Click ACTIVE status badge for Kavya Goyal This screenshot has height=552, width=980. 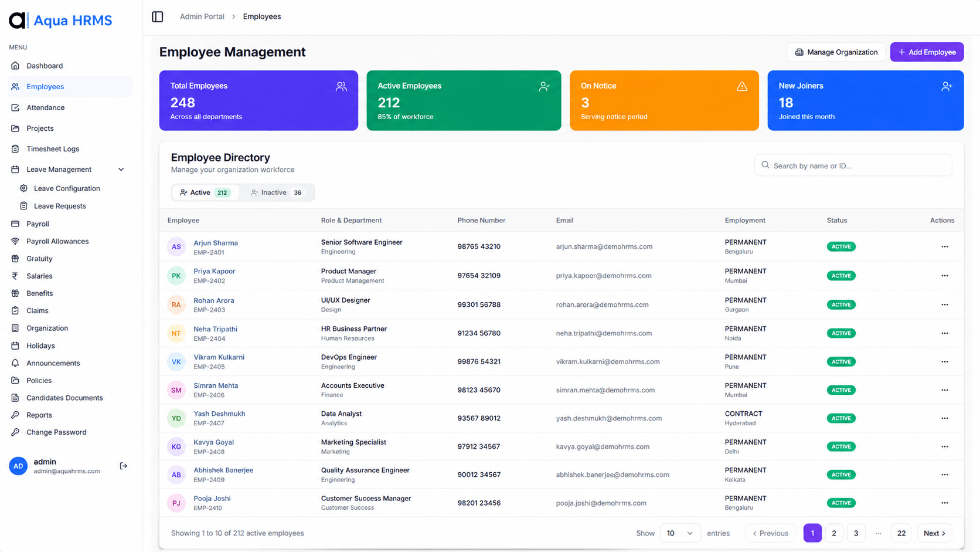(841, 446)
